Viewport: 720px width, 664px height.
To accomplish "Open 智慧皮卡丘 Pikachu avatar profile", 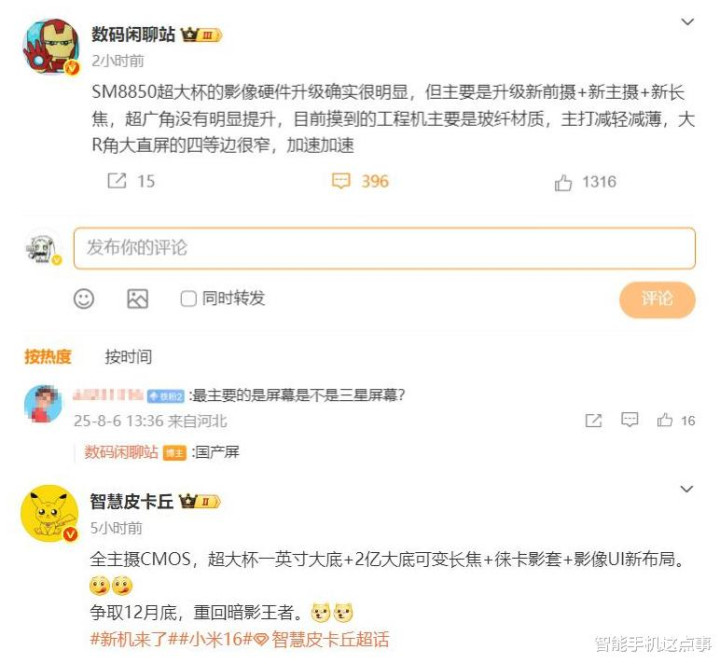I will coord(50,513).
